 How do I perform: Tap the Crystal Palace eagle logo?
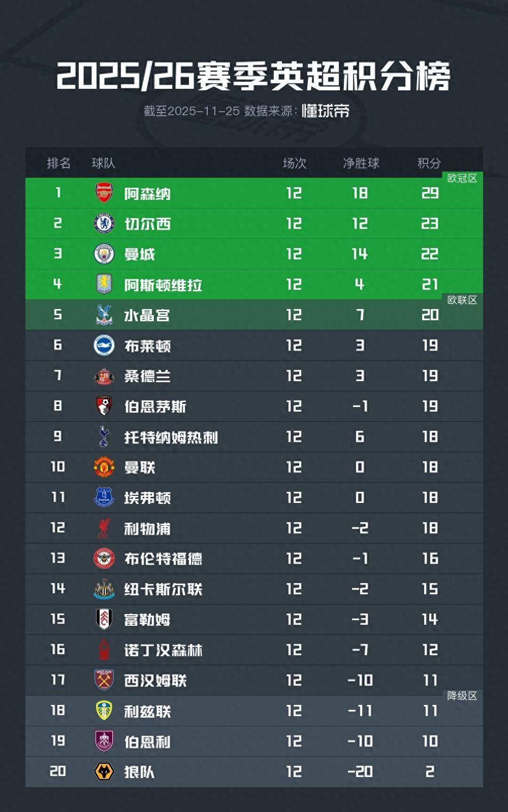pyautogui.click(x=104, y=315)
